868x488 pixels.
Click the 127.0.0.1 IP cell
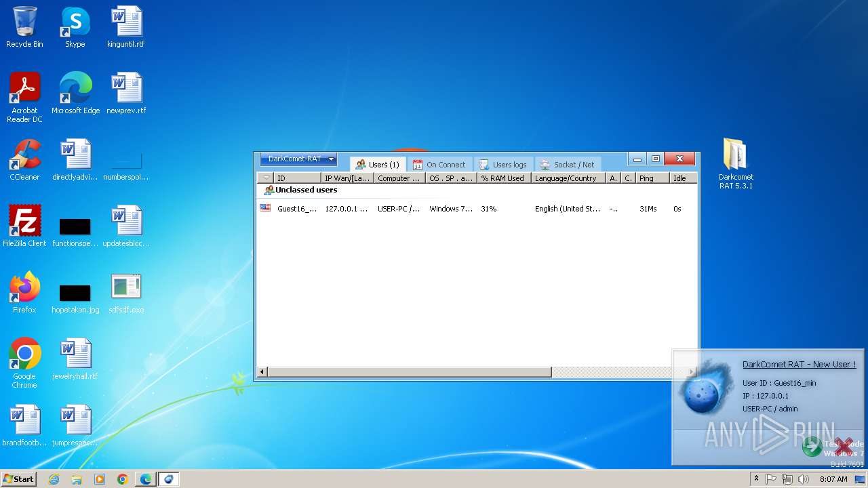pos(346,209)
